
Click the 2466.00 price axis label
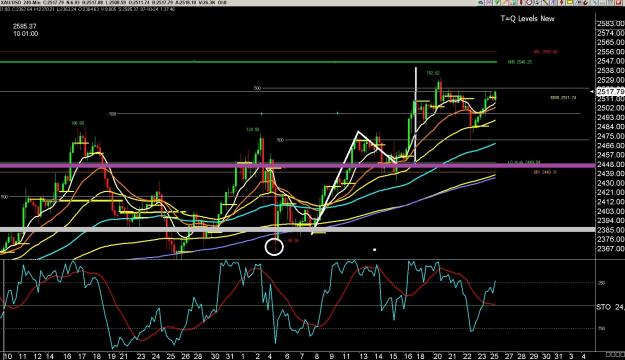(x=611, y=146)
